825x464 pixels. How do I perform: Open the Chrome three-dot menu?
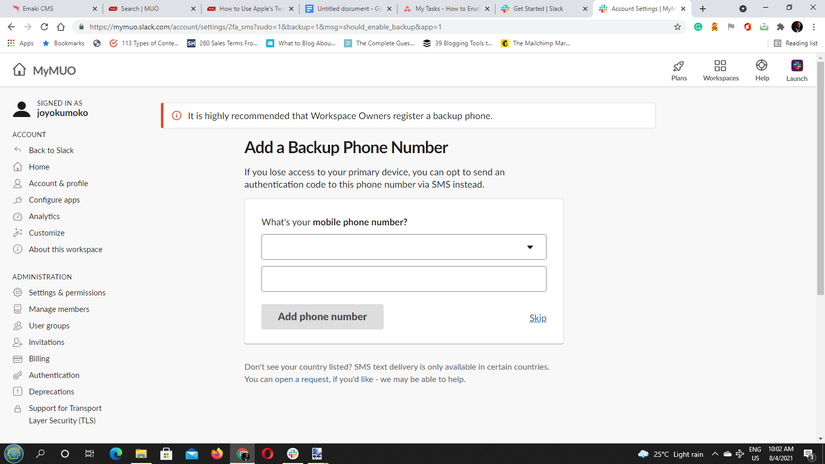[814, 27]
